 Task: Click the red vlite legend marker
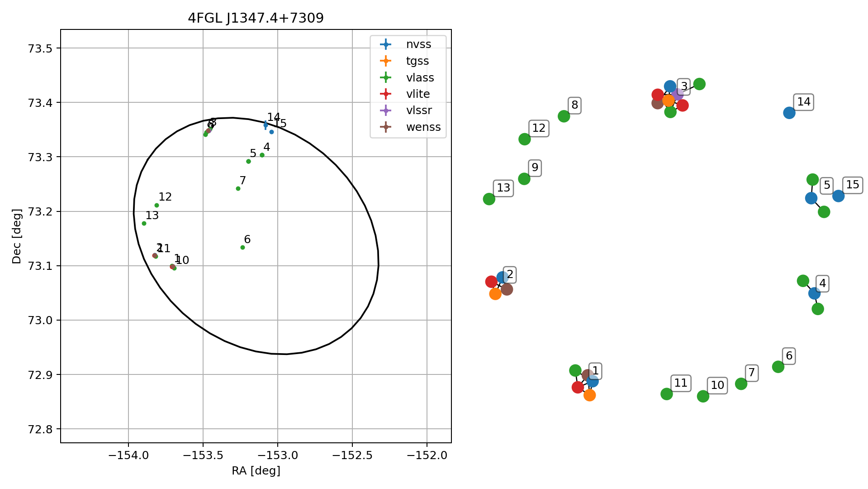coord(386,94)
